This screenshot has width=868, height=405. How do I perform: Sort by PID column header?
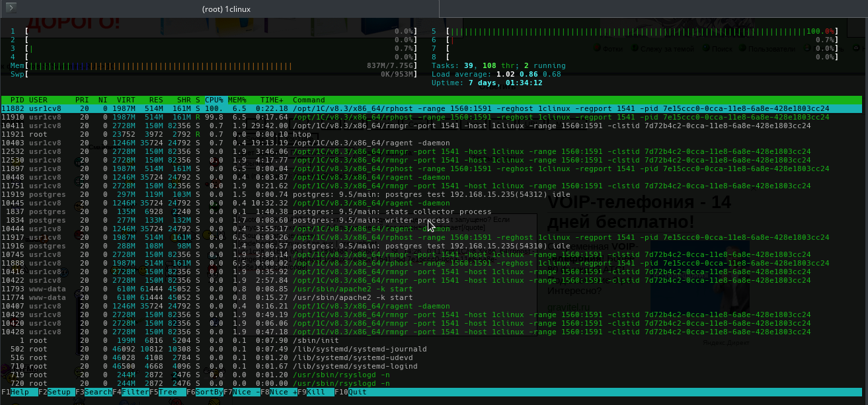coord(17,100)
